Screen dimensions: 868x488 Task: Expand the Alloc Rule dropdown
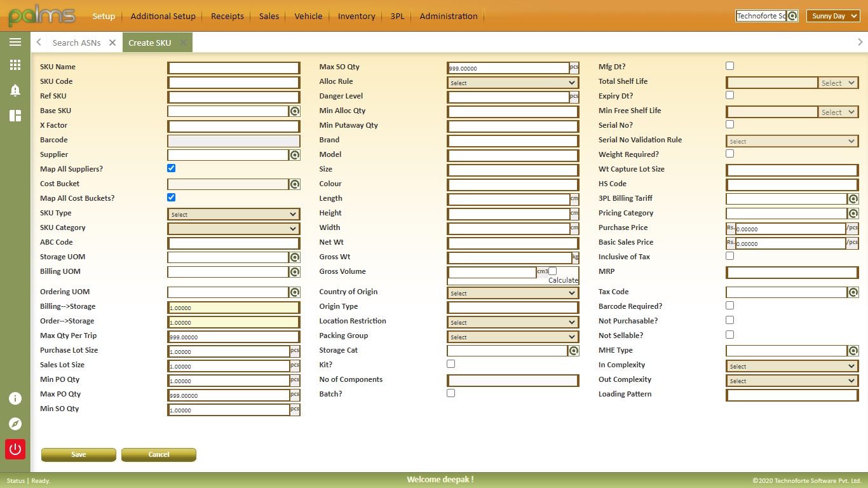pyautogui.click(x=513, y=82)
